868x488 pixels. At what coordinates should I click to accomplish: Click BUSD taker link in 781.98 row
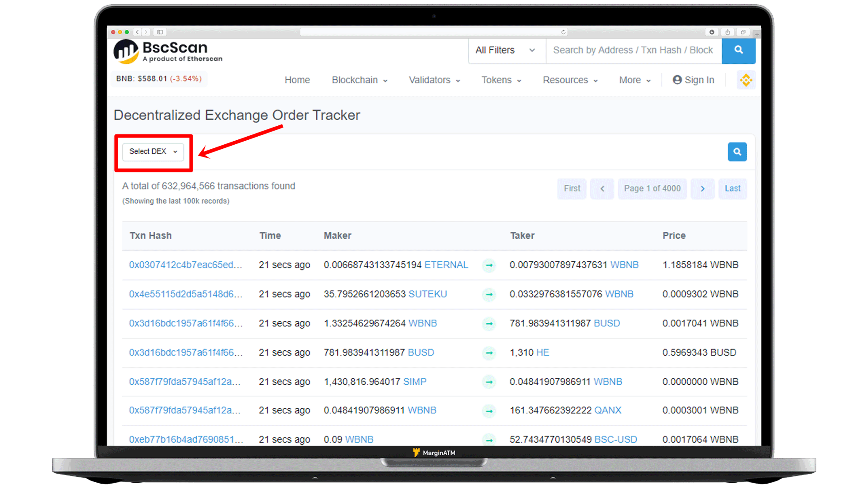(x=607, y=323)
